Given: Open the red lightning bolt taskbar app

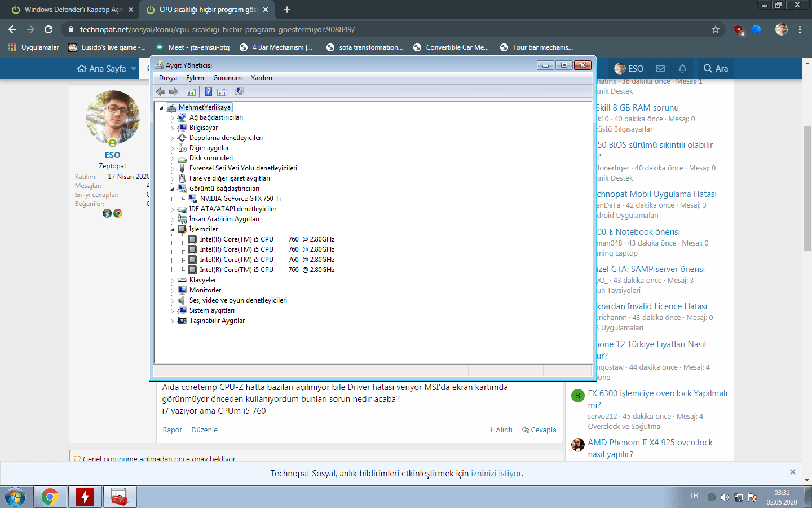Looking at the screenshot, I should (85, 497).
